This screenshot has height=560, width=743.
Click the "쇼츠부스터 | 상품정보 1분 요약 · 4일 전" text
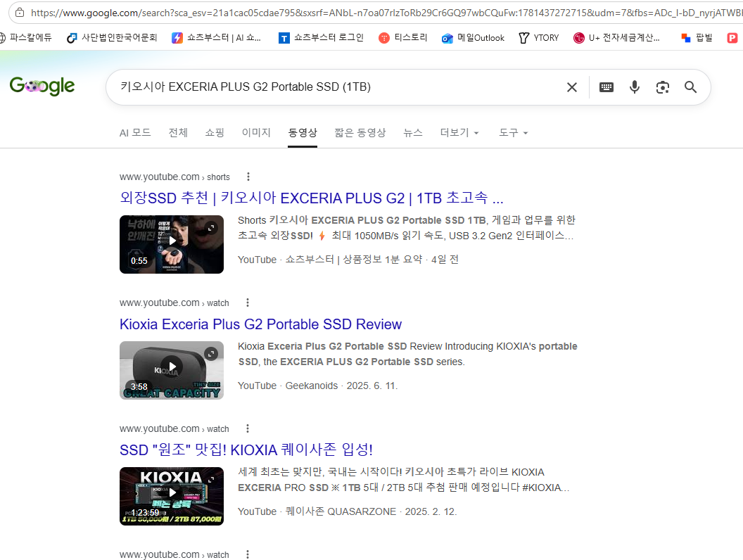pos(372,260)
